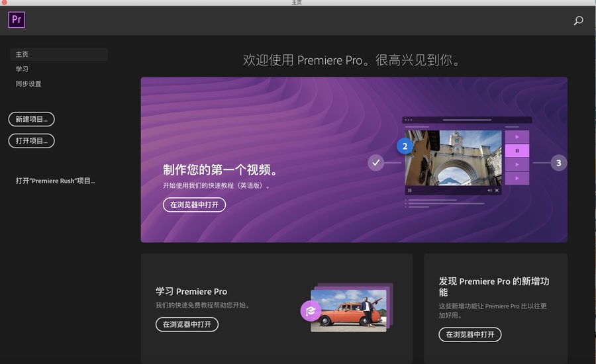Viewport: 596px width, 364px height.
Task: Open the search magnifier icon
Action: (578, 21)
